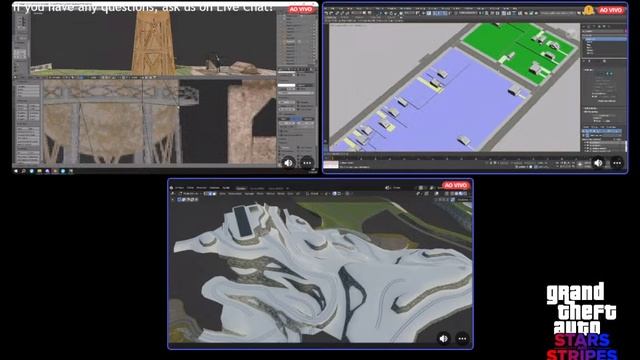Click the yellow notification bell icon
This screenshot has width=640, height=360.
pos(589,10)
